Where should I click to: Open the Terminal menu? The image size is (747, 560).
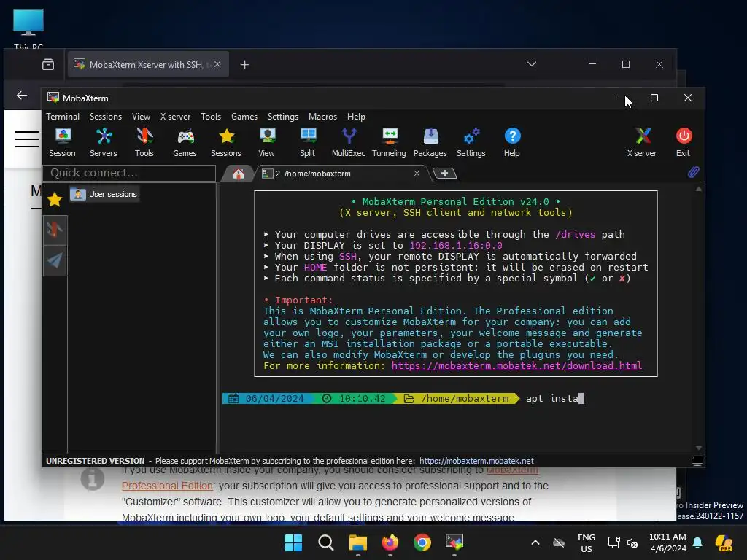click(63, 117)
